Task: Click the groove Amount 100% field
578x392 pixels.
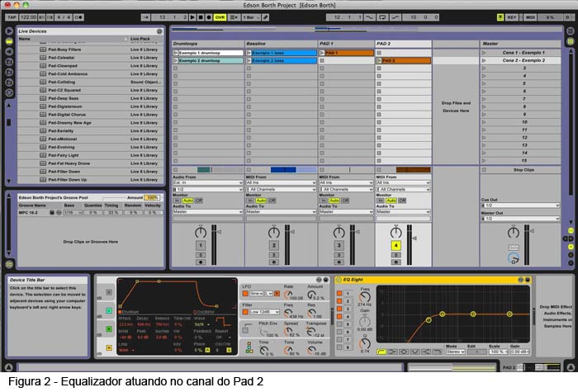Action: [151, 198]
